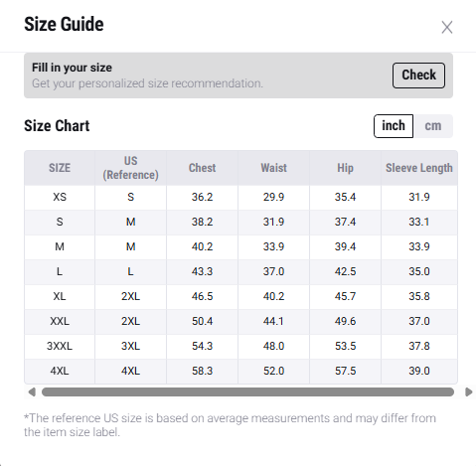476x466 pixels.
Task: Click the right scroll arrow under table
Action: (469, 392)
